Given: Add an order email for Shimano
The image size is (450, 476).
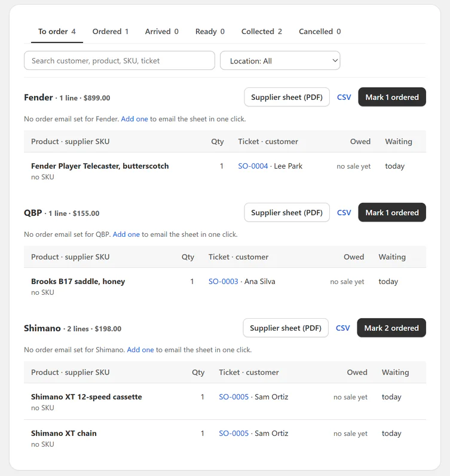Looking at the screenshot, I should pos(140,350).
